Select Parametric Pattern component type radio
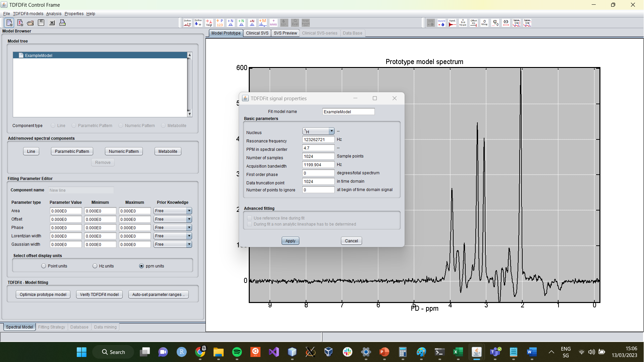The image size is (644, 362). tap(74, 126)
